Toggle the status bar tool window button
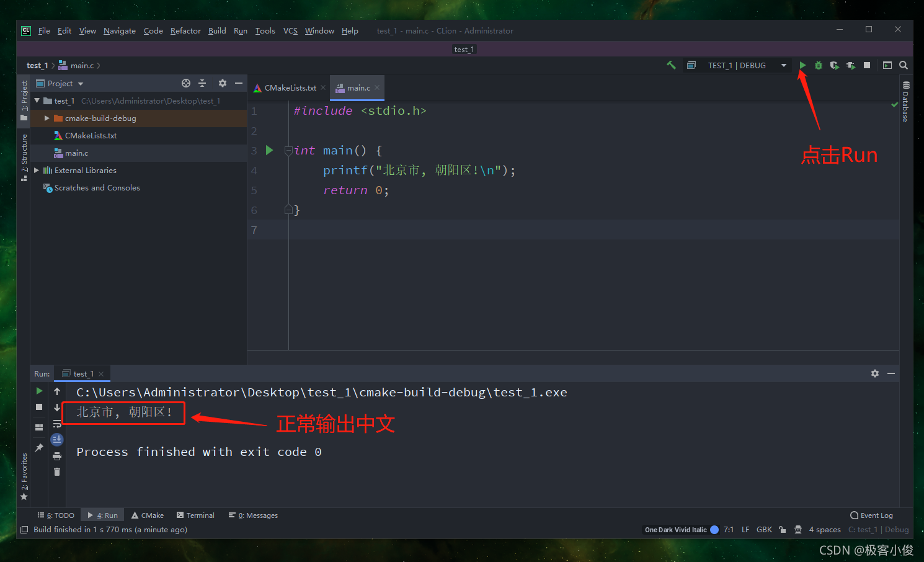 pyautogui.click(x=24, y=530)
